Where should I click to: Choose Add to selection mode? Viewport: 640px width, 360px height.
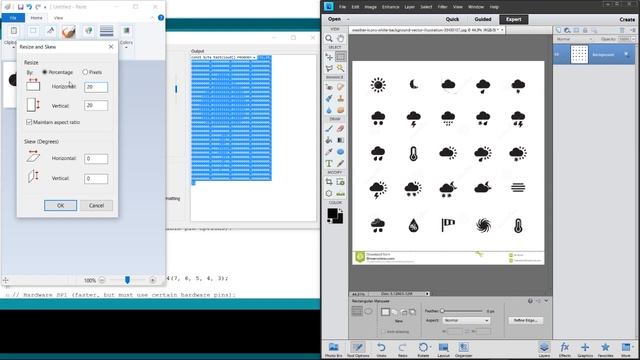pos(395,312)
